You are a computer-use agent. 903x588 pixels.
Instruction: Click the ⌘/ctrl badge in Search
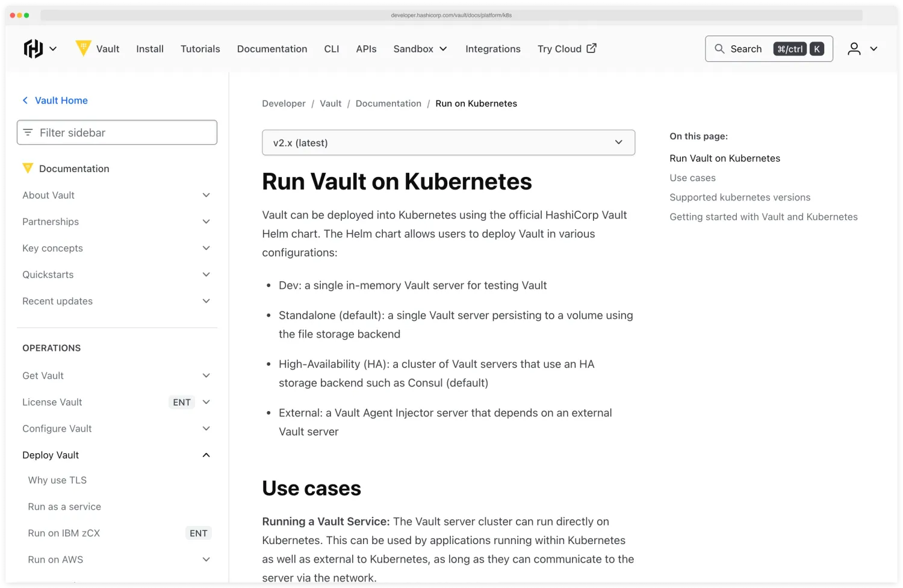(x=790, y=49)
